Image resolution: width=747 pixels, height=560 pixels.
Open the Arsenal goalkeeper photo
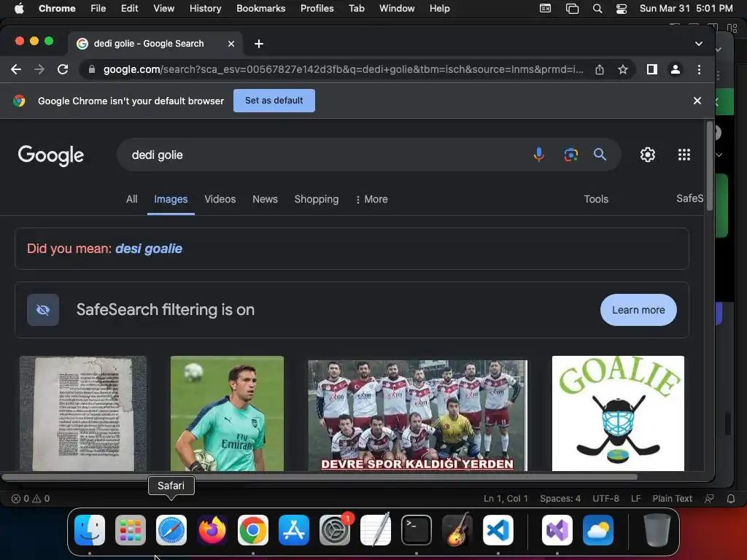pyautogui.click(x=228, y=413)
